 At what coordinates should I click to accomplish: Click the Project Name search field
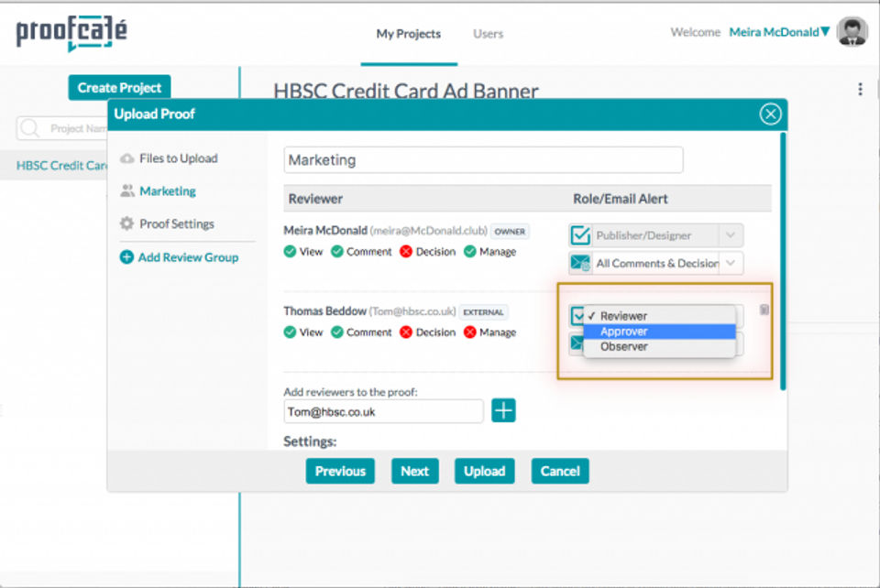click(63, 128)
